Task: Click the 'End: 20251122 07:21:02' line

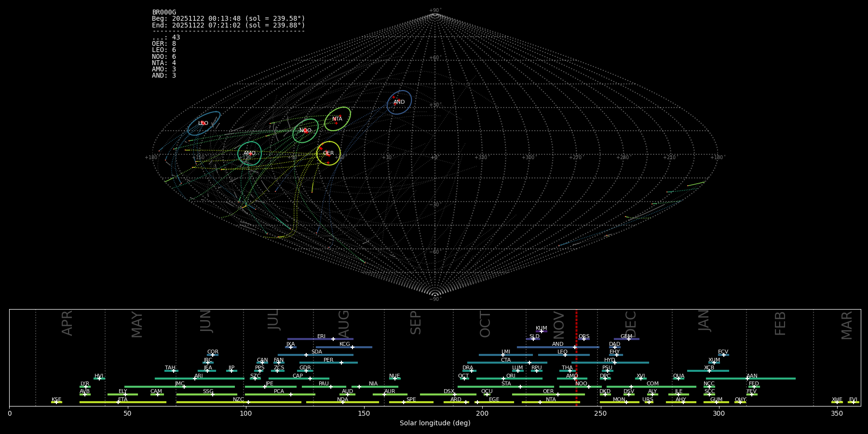Action: pos(229,25)
